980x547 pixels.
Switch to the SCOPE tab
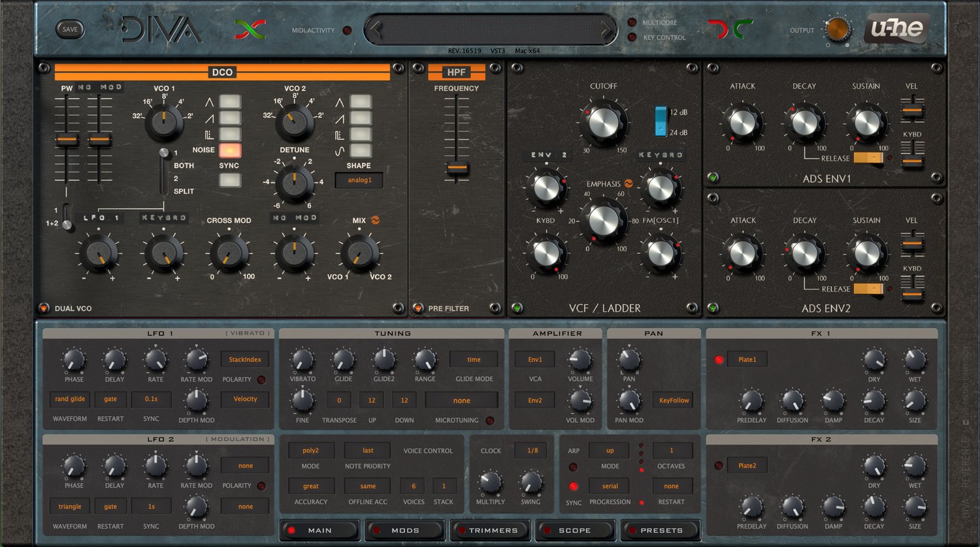575,530
